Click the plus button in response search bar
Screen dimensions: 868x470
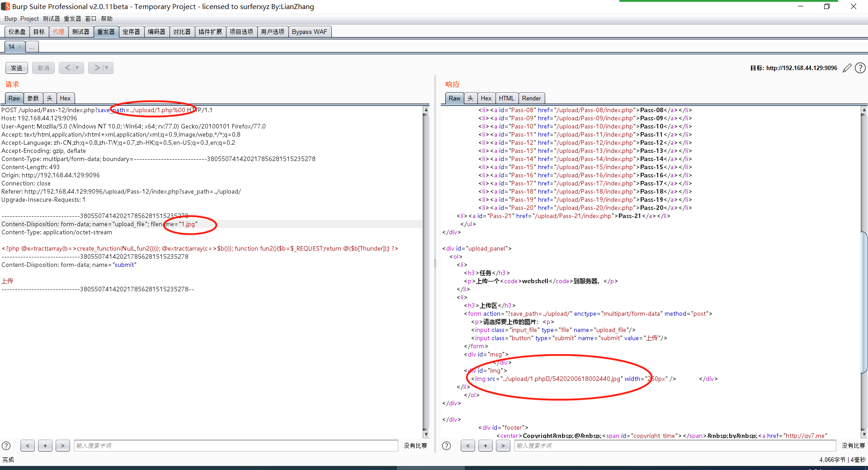tap(486, 446)
